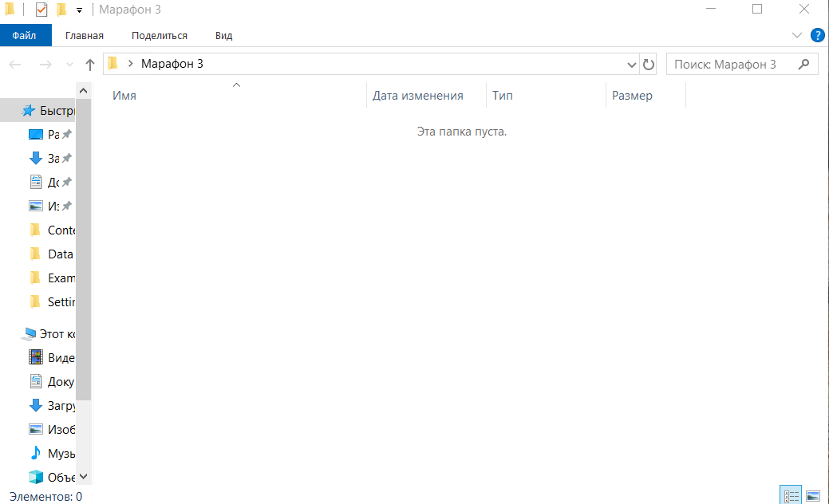Click the Properties checkmark icon in title bar
Viewport: 829px width, 504px height.
pos(41,10)
